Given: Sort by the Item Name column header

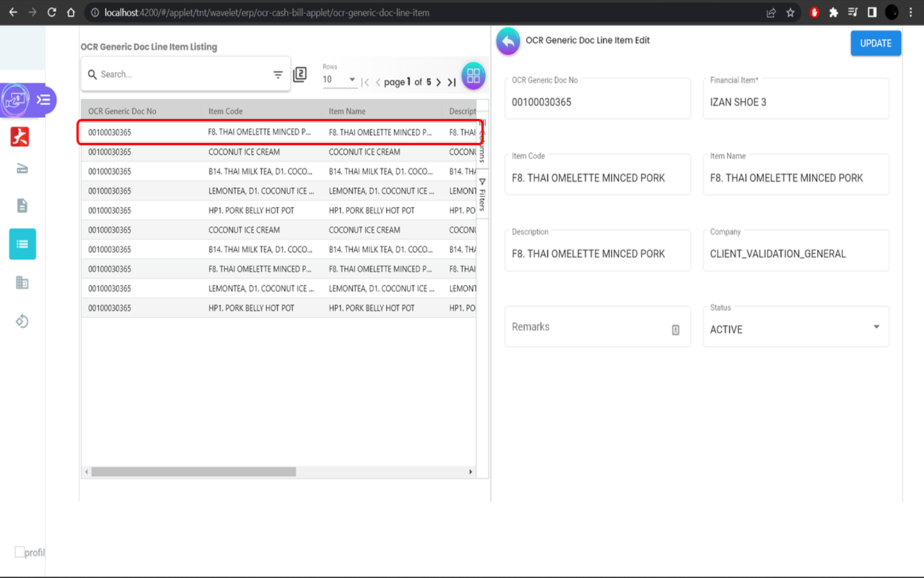Looking at the screenshot, I should point(347,111).
